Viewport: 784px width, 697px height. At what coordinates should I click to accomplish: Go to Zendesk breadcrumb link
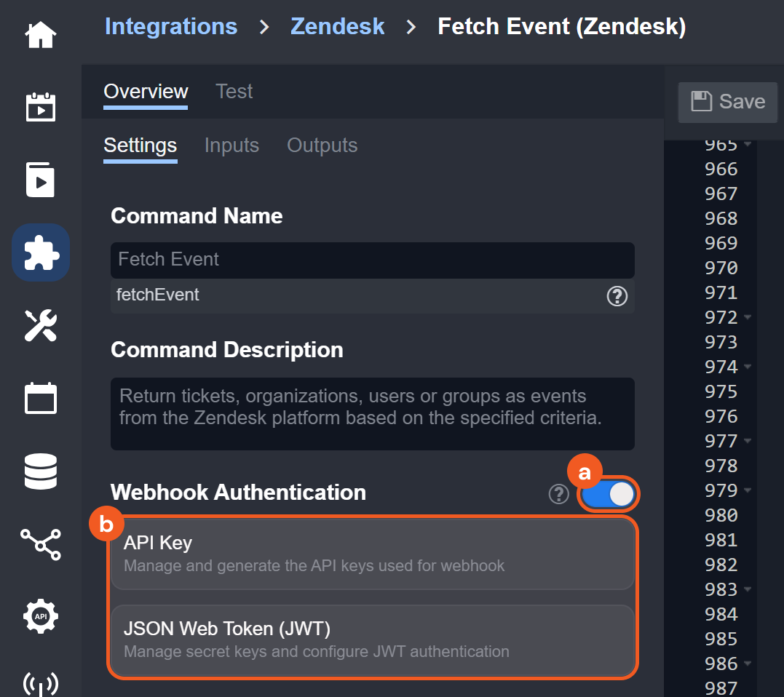pos(337,27)
